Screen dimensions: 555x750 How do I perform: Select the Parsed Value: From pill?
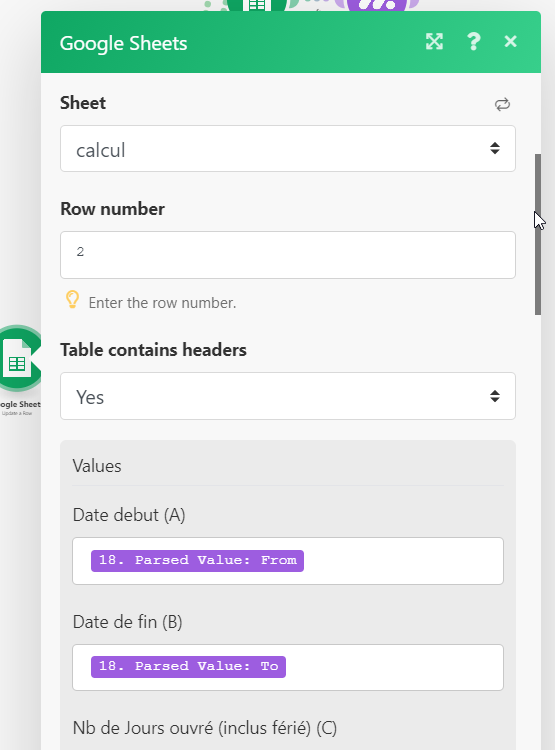197,561
